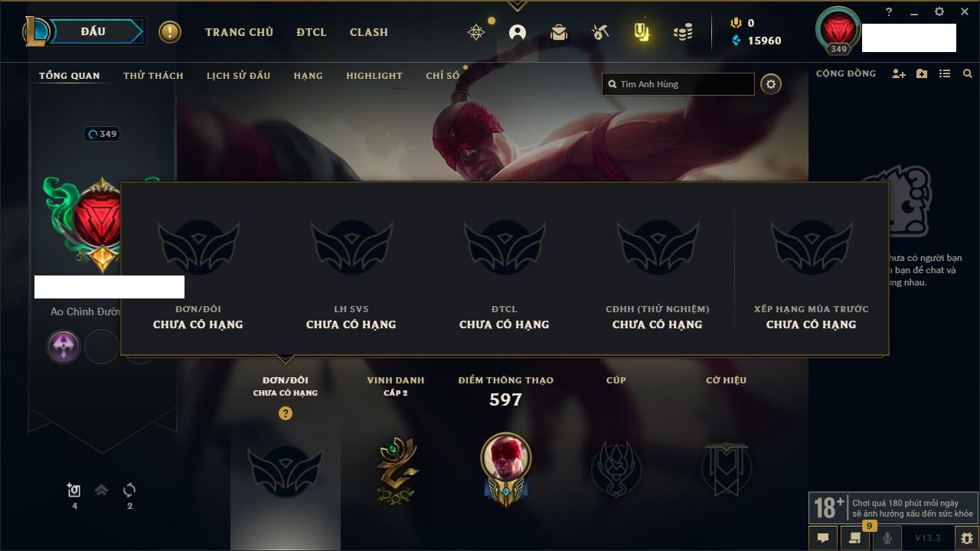Viewport: 980px width, 551px height.
Task: Click the Tìm Anh Hùng search field
Action: 678,84
